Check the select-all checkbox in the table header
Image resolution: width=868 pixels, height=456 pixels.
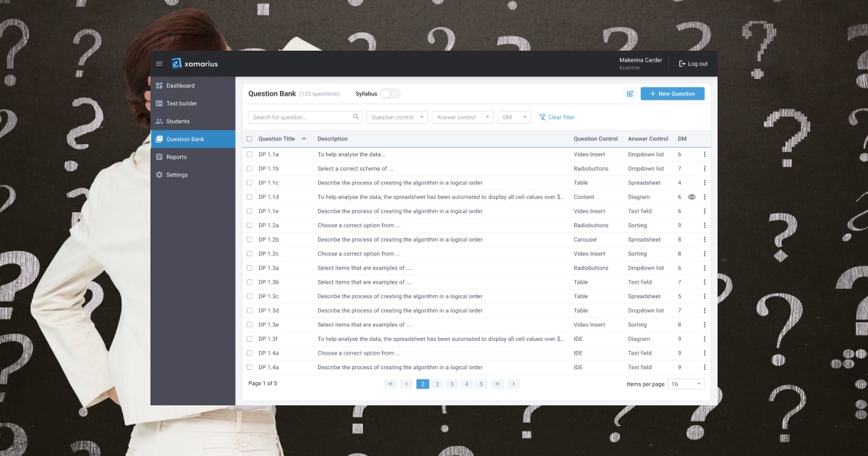(x=250, y=139)
